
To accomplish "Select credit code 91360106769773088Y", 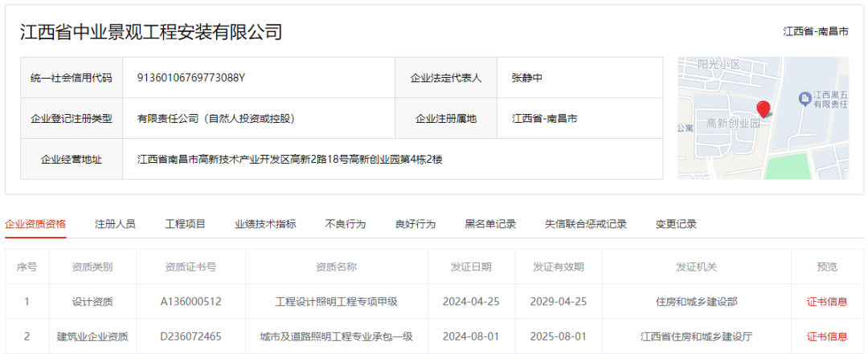I will click(x=191, y=78).
